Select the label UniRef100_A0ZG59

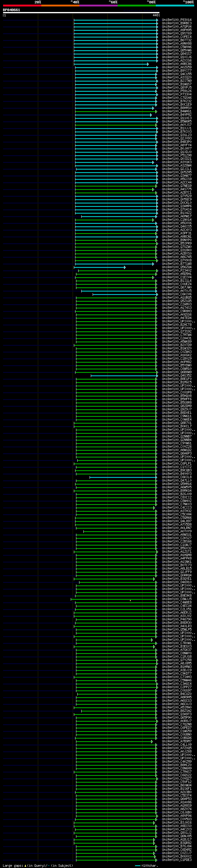point(177,67)
